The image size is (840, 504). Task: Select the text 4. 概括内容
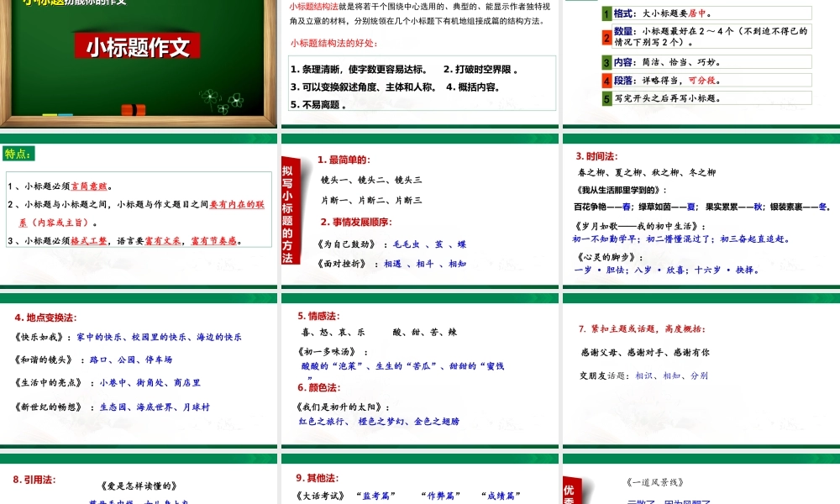click(473, 87)
